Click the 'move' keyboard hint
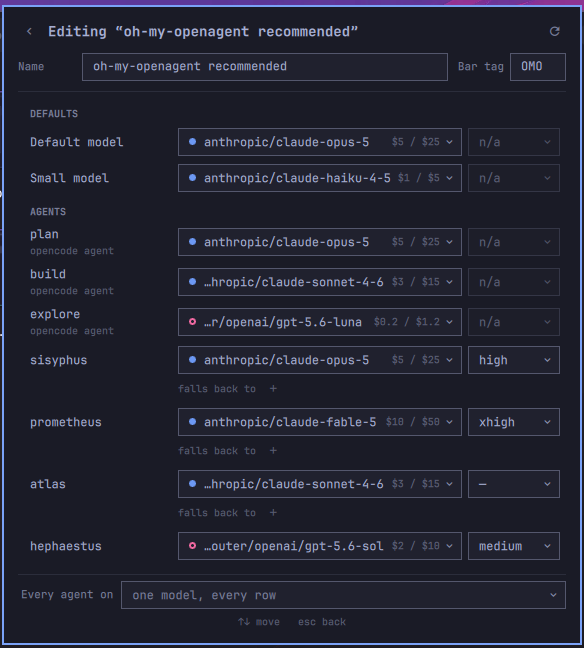The height and width of the screenshot is (648, 584). point(259,622)
